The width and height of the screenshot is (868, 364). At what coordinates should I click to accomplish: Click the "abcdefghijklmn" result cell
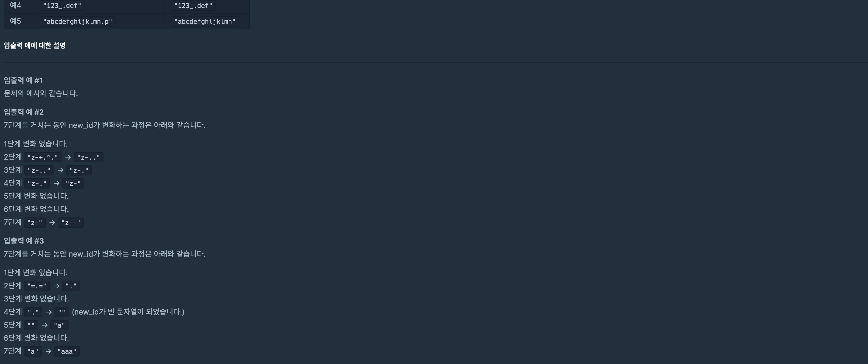point(205,22)
